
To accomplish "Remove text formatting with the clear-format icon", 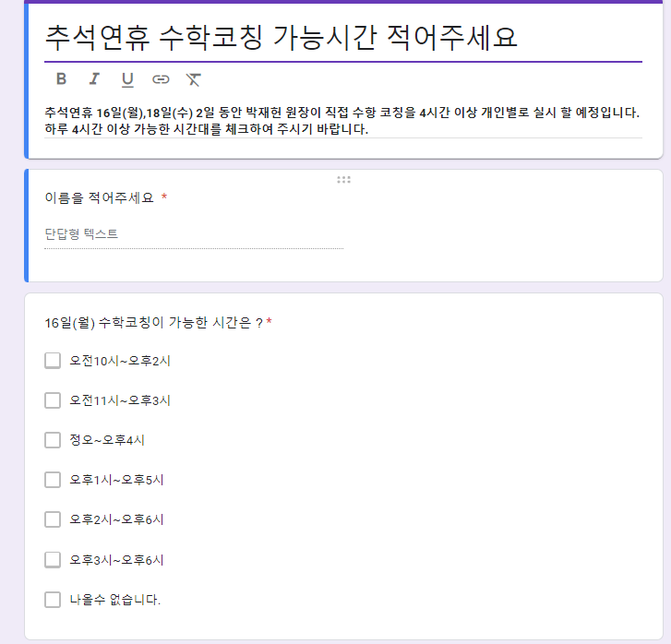I will [x=194, y=79].
